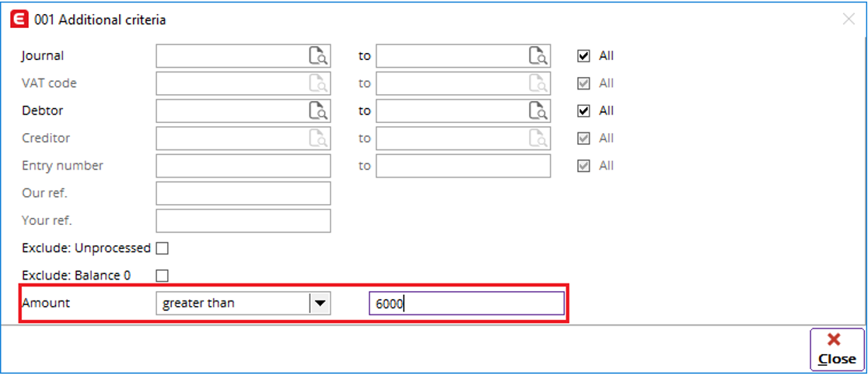
Task: Open lookup icon in Debtor from field
Action: point(318,111)
